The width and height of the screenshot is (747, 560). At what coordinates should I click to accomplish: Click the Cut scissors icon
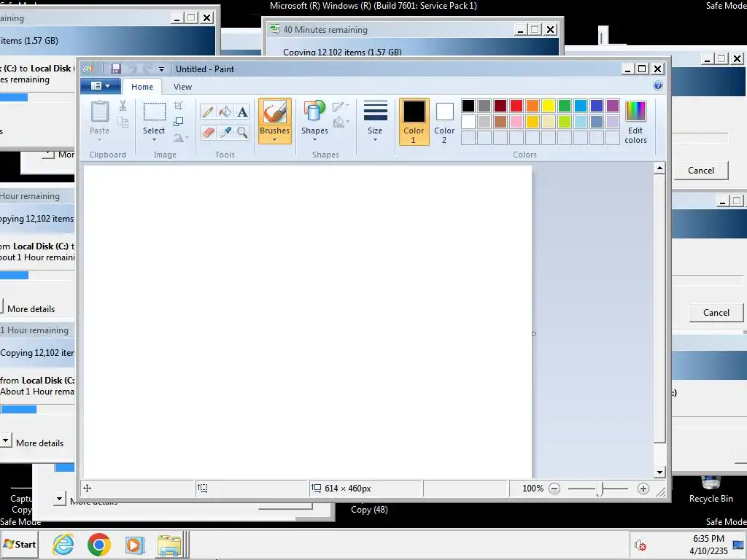point(123,106)
